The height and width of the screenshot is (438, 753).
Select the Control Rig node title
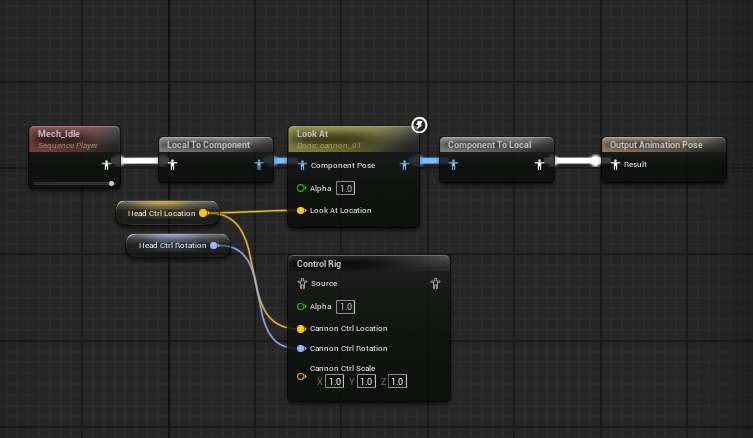point(318,265)
